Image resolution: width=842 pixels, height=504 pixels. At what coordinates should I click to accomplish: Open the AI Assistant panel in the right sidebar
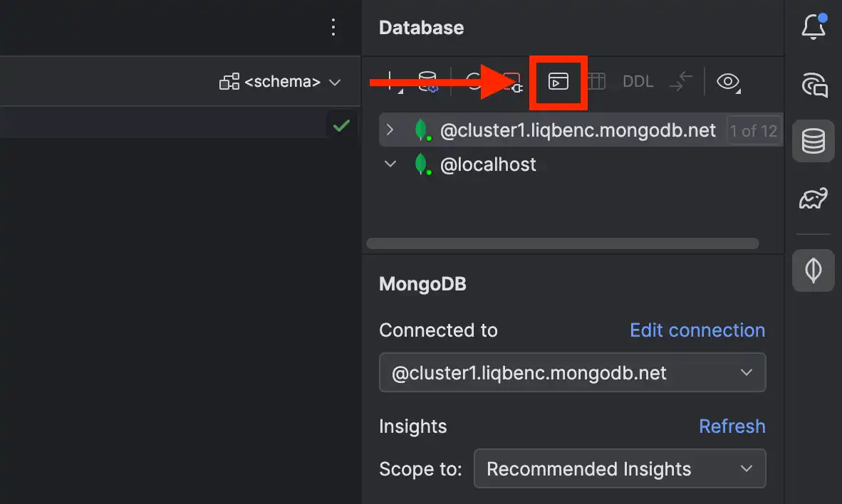(x=813, y=84)
